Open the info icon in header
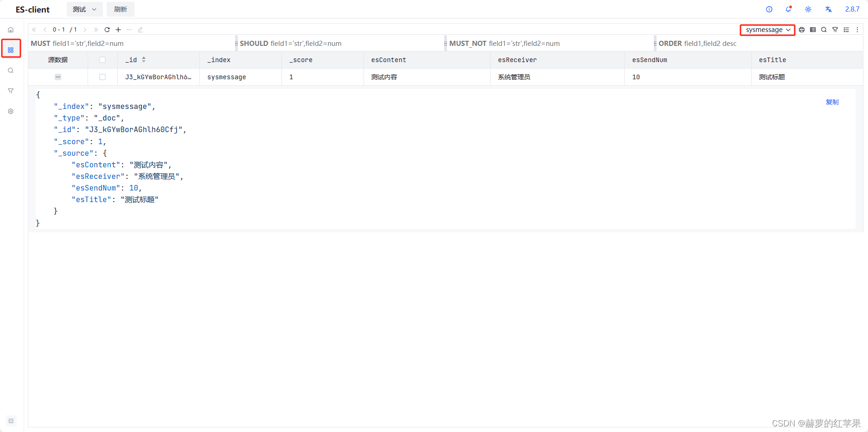868x432 pixels. pyautogui.click(x=769, y=9)
